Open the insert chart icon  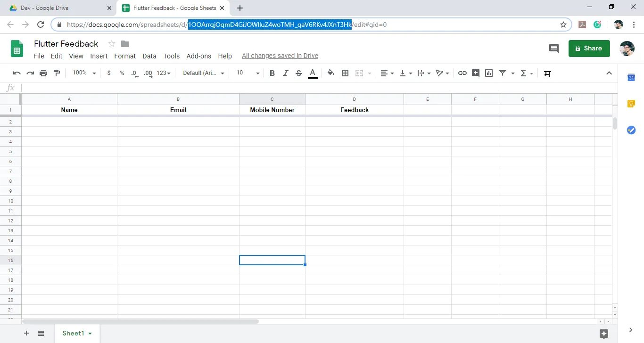point(489,73)
